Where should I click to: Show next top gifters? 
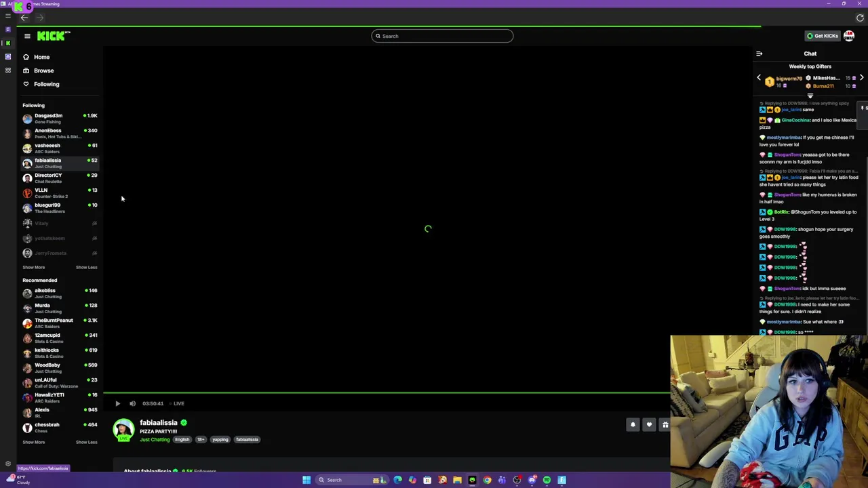(x=861, y=78)
